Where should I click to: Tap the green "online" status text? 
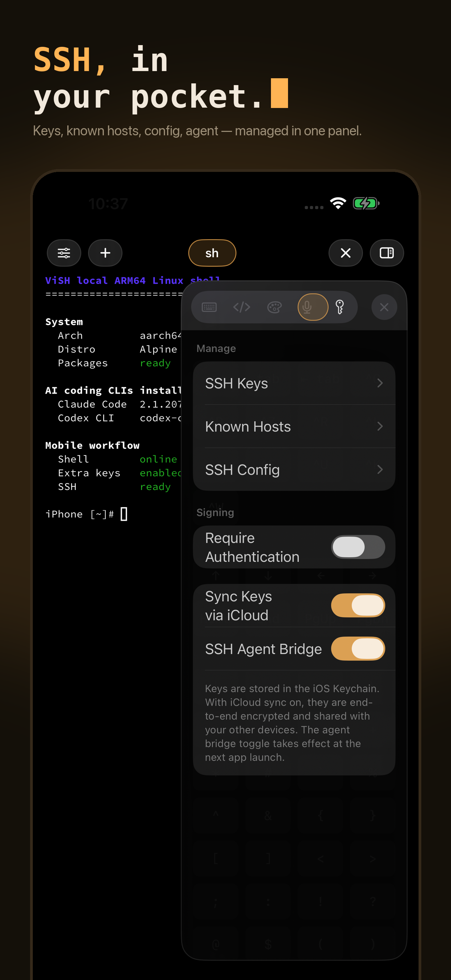158,459
